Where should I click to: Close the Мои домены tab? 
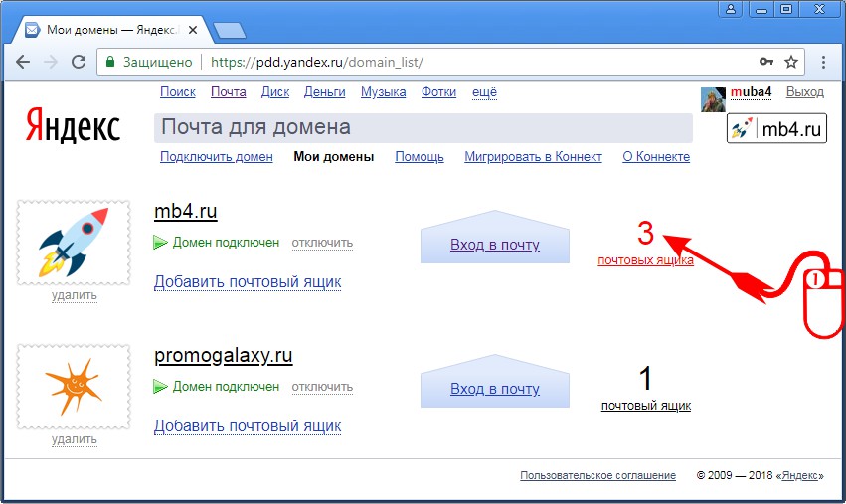[x=192, y=30]
